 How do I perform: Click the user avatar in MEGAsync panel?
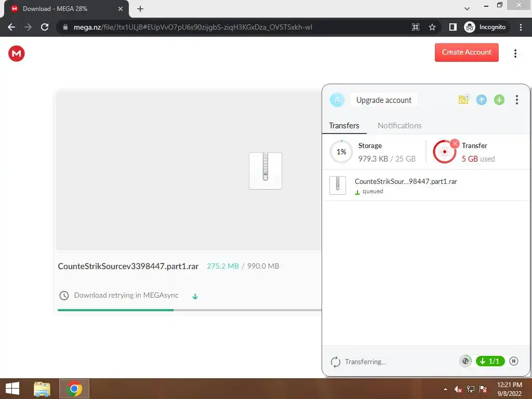click(x=337, y=100)
